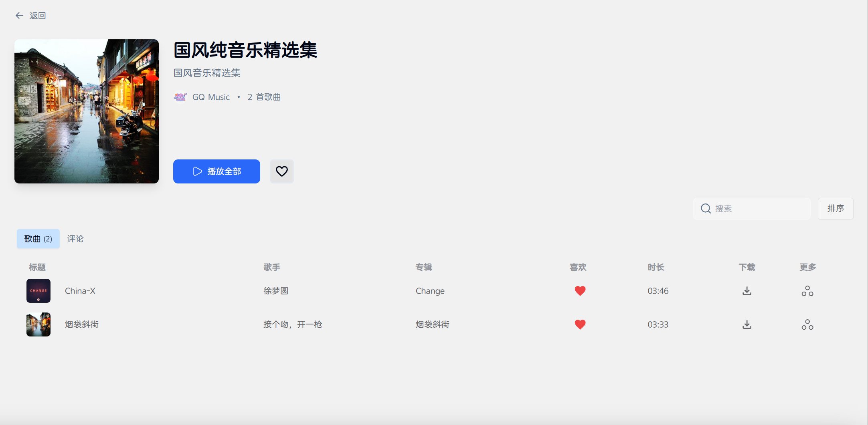Download the 烟袋斜街 song
The height and width of the screenshot is (425, 868).
[x=747, y=324]
